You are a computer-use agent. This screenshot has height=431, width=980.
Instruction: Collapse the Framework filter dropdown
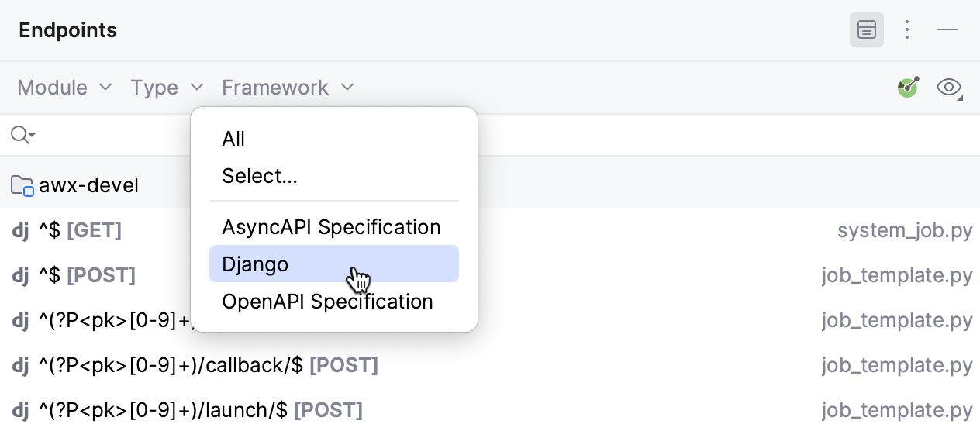[288, 88]
